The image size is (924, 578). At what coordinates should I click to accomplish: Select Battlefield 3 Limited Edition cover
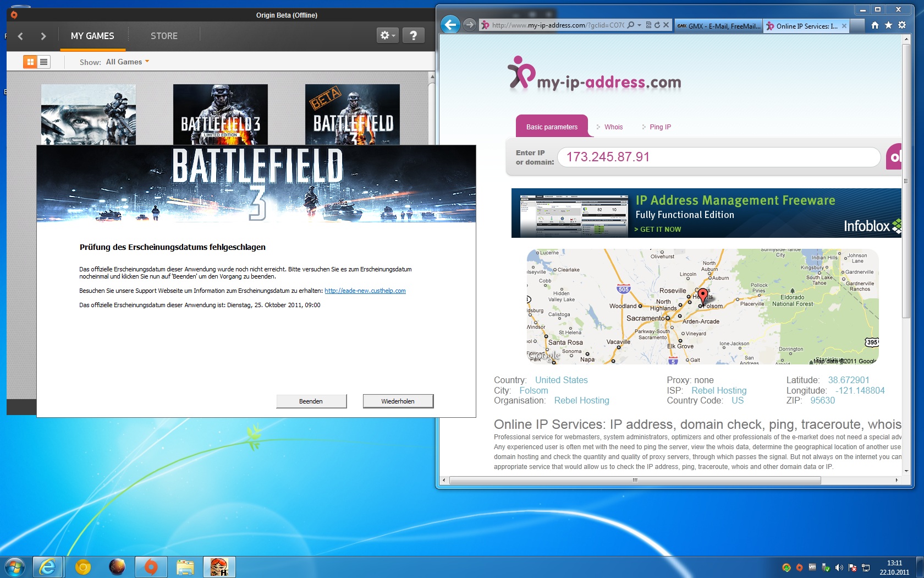click(221, 114)
